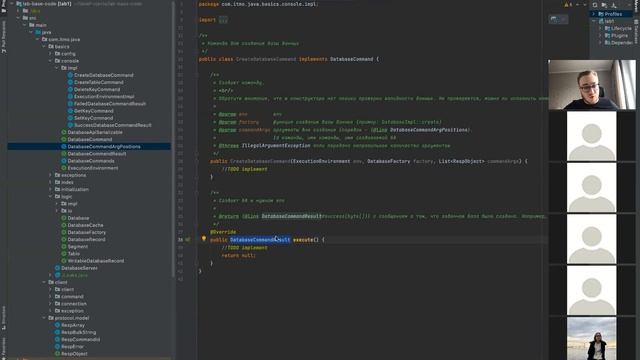Click the Segment interface icon

click(x=64, y=247)
